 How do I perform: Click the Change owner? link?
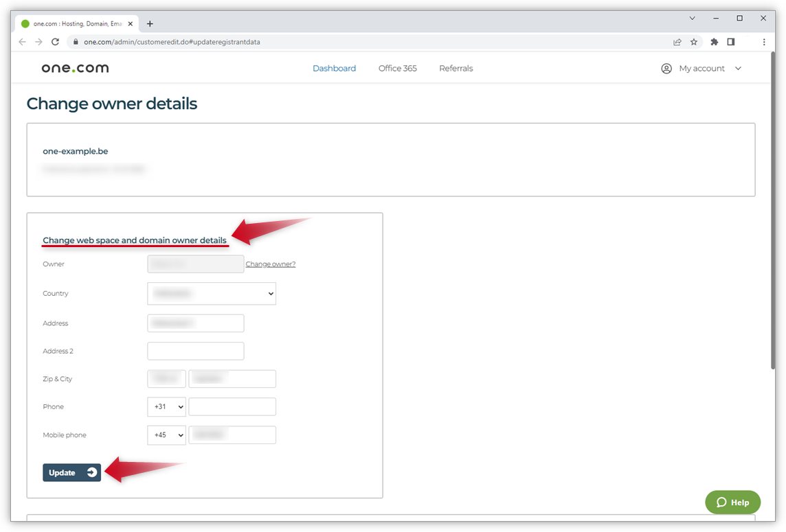point(270,264)
